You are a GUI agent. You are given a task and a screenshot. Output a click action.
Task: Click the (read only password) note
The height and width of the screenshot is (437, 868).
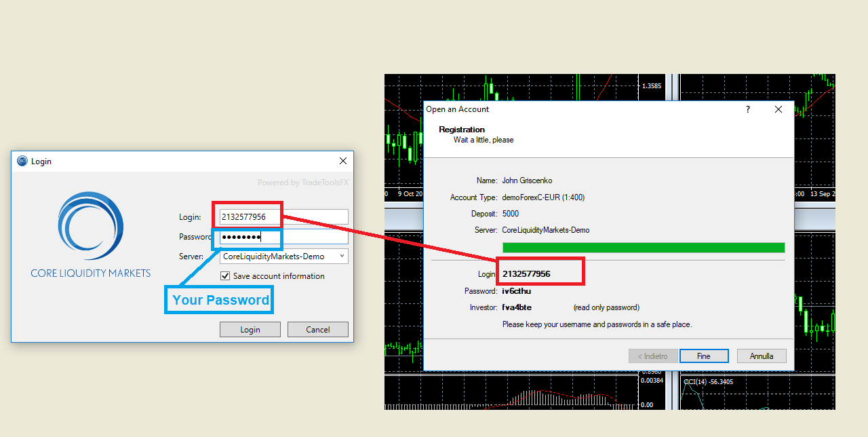[606, 307]
